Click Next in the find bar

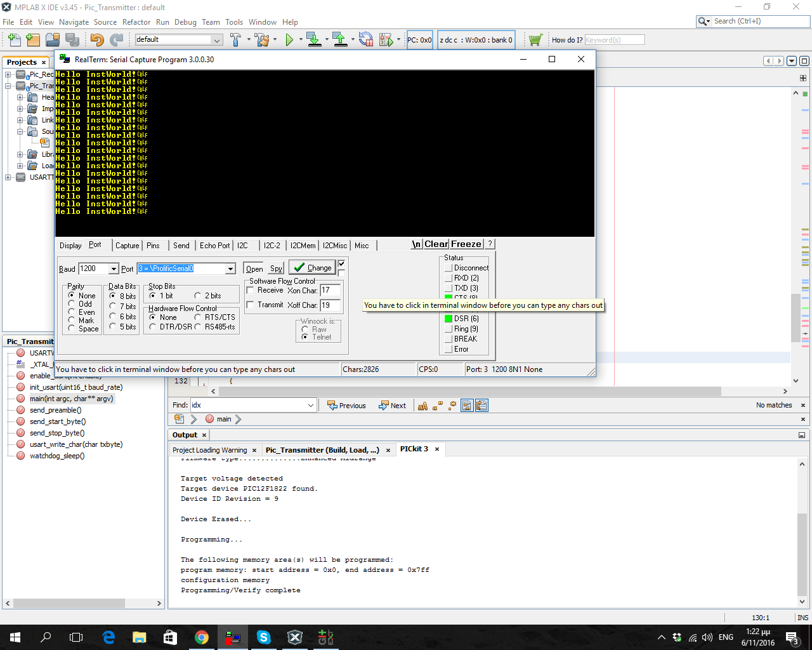393,406
